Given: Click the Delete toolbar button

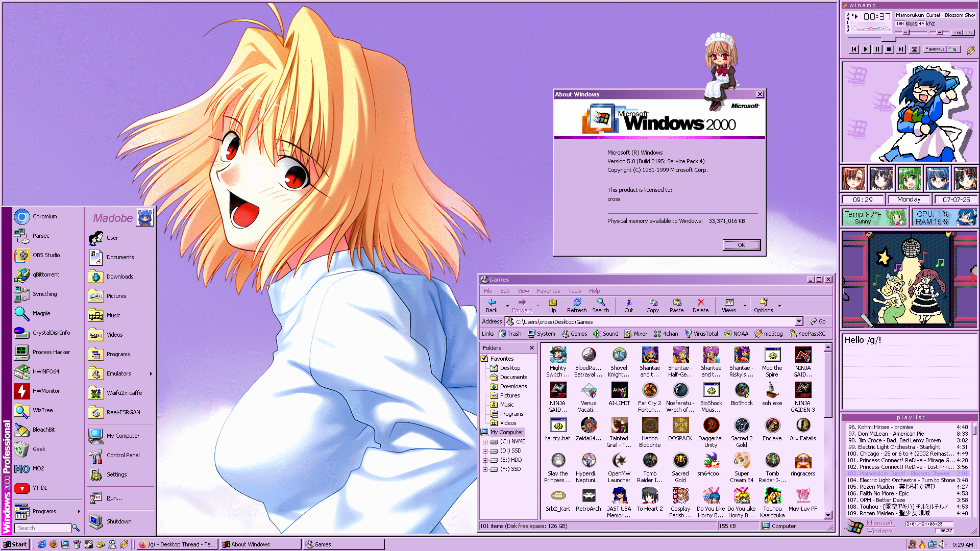Looking at the screenshot, I should click(700, 306).
